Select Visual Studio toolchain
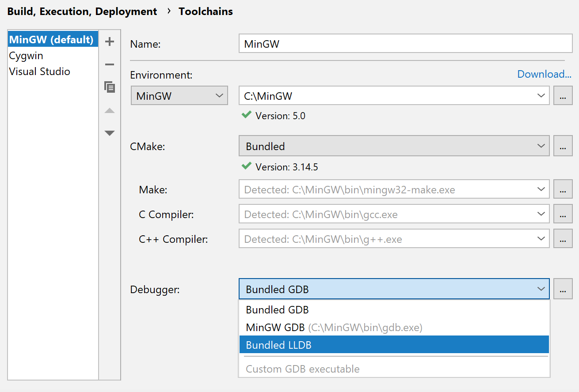Screen dimensions: 579x392 tap(53, 72)
